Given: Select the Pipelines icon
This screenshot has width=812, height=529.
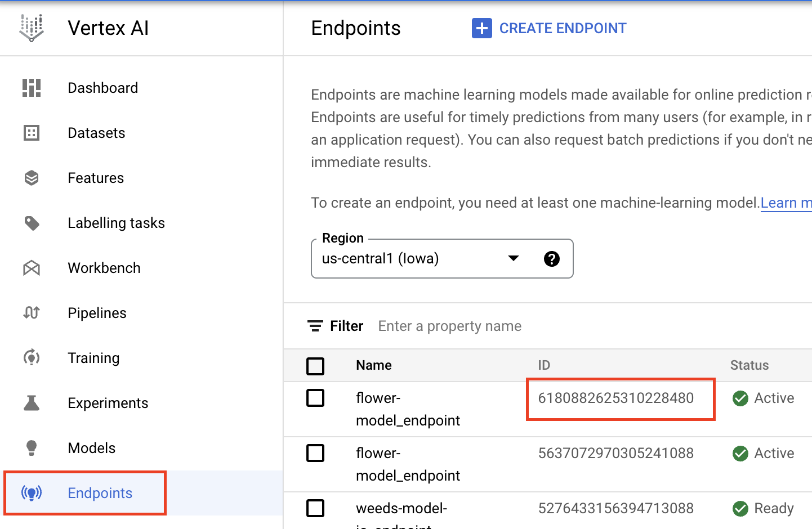Looking at the screenshot, I should tap(32, 313).
